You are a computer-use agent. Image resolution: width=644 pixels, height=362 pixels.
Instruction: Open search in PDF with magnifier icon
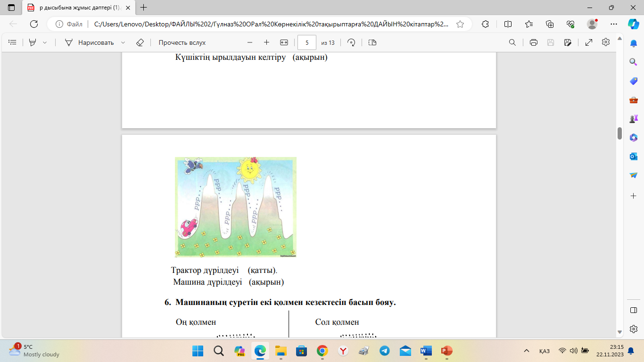click(512, 42)
